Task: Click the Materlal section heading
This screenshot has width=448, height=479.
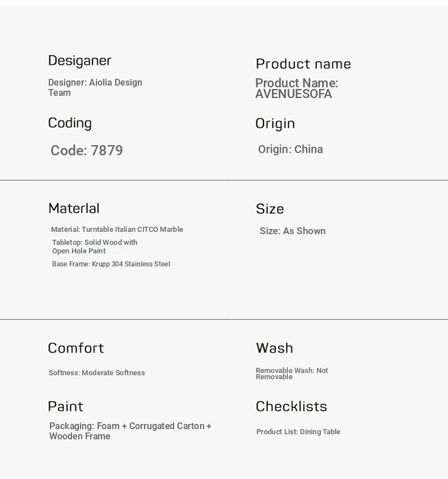Action: [74, 209]
